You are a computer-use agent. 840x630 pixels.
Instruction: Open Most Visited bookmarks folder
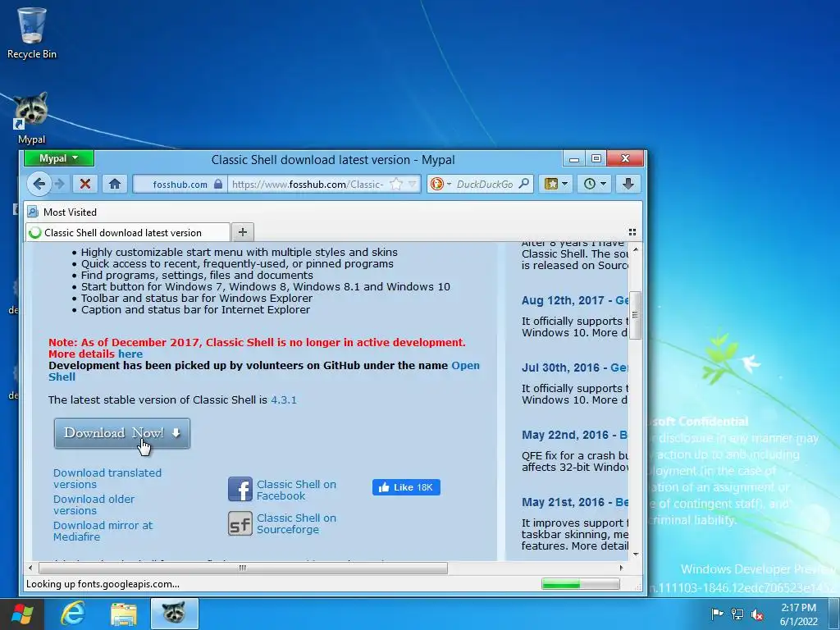[62, 212]
